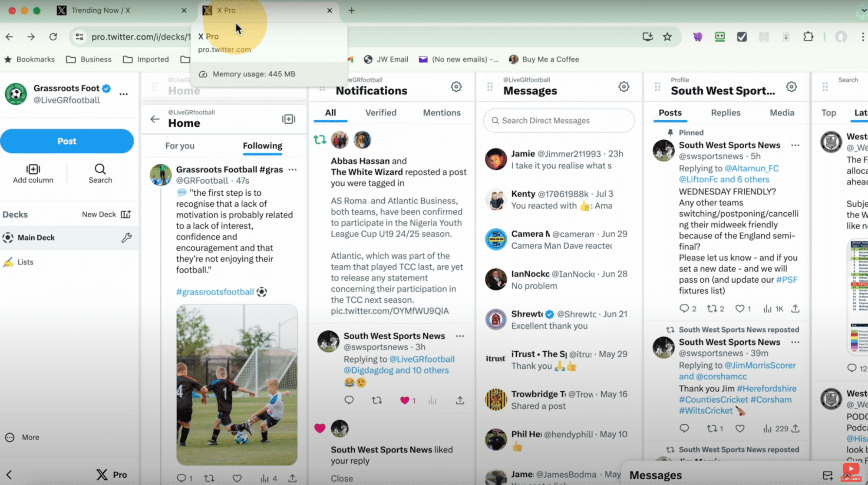Switch to the For you tab
The image size is (868, 485).
[x=180, y=146]
